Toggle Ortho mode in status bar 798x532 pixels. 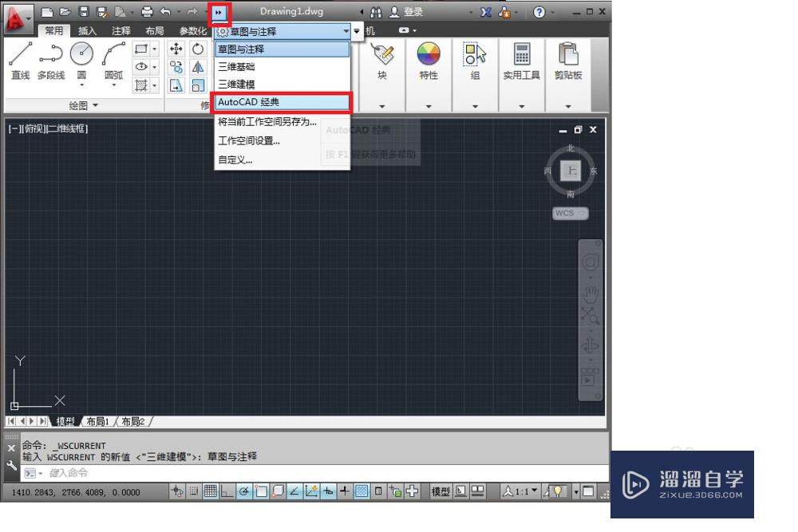click(x=227, y=491)
